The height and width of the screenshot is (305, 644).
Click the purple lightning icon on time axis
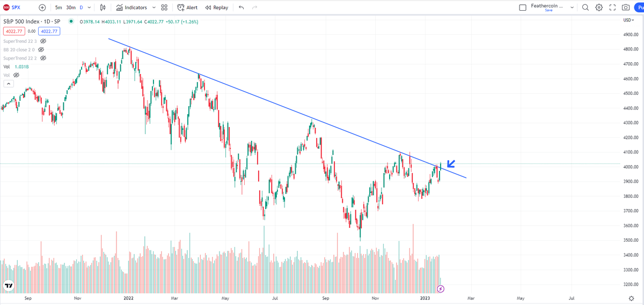tap(441, 289)
